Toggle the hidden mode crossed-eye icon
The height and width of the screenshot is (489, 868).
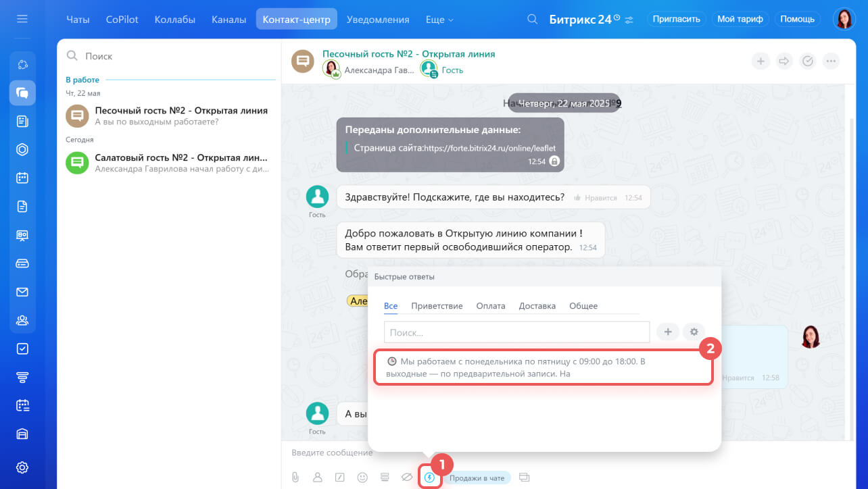click(x=407, y=478)
